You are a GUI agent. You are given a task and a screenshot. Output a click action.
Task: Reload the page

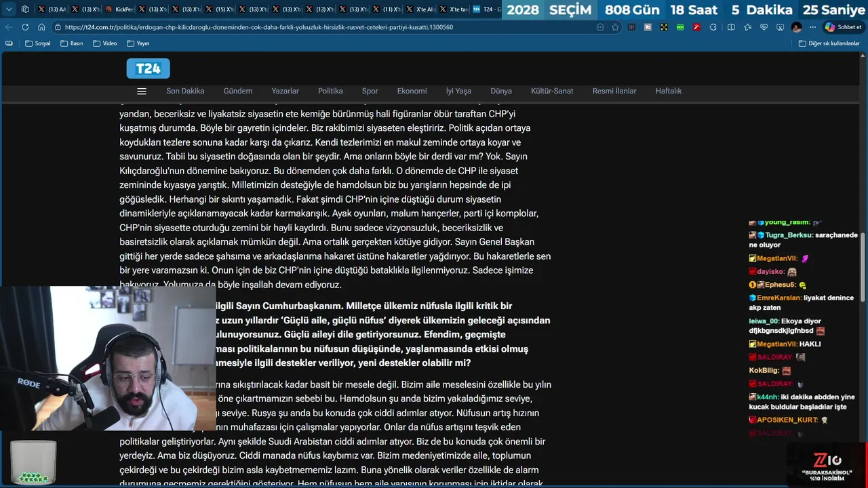25,27
